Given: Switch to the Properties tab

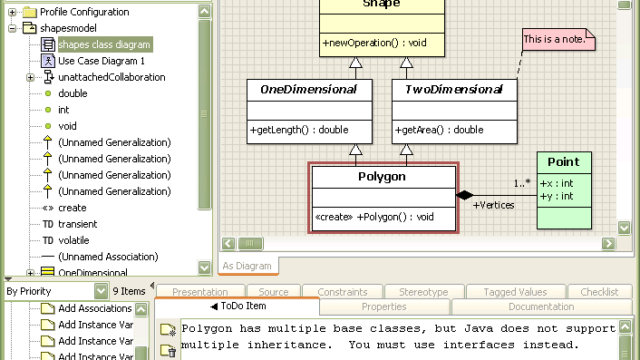Looking at the screenshot, I should click(384, 307).
